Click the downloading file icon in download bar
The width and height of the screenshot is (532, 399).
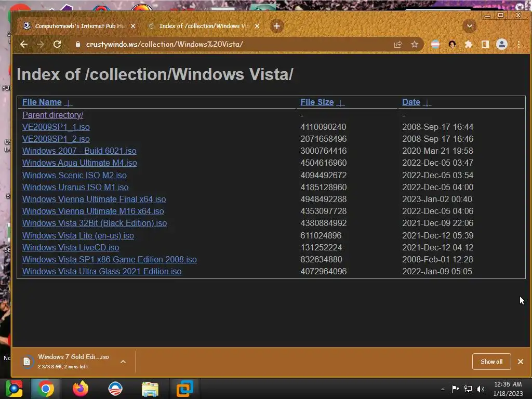27,362
